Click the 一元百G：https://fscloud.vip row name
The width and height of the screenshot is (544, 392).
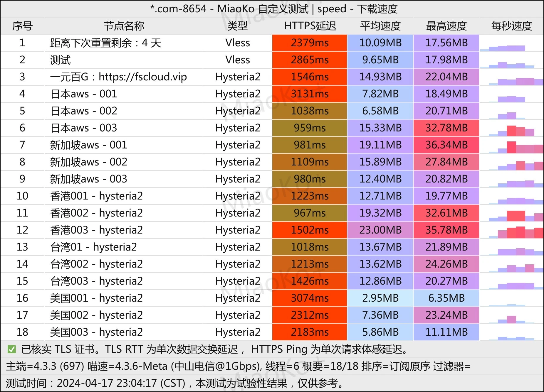click(118, 77)
